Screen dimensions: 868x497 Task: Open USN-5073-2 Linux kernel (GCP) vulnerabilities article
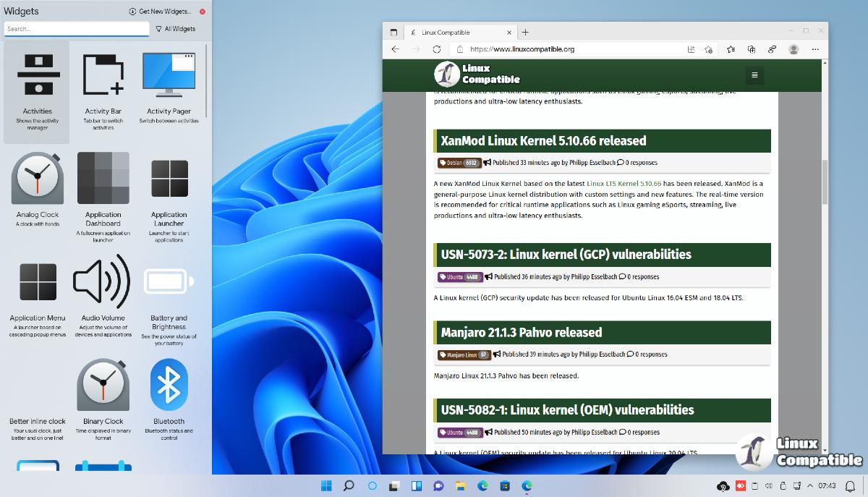tap(566, 254)
